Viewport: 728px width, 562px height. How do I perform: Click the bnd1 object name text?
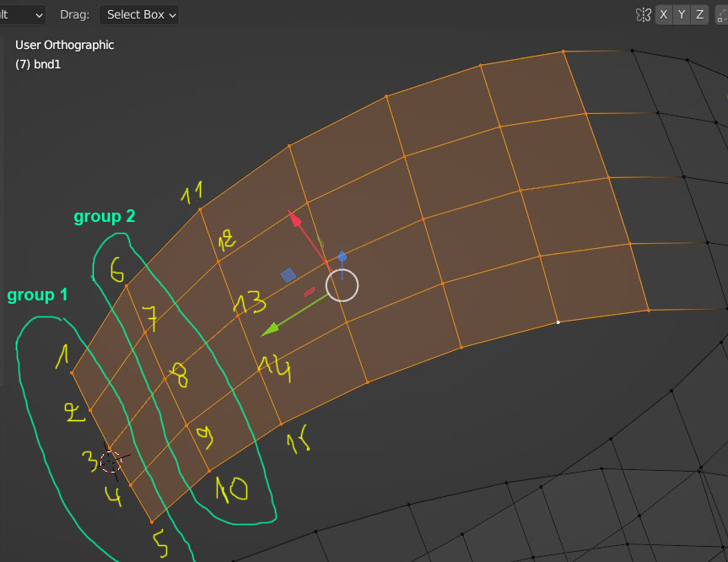37,63
